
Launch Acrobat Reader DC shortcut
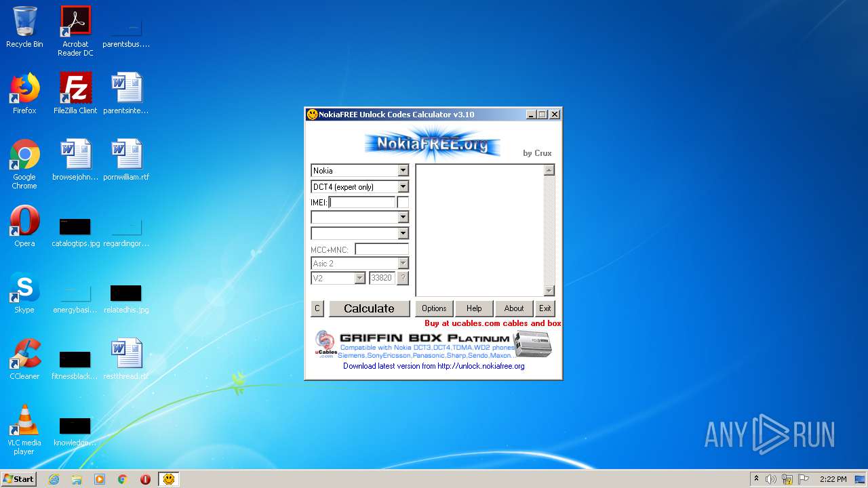[75, 31]
